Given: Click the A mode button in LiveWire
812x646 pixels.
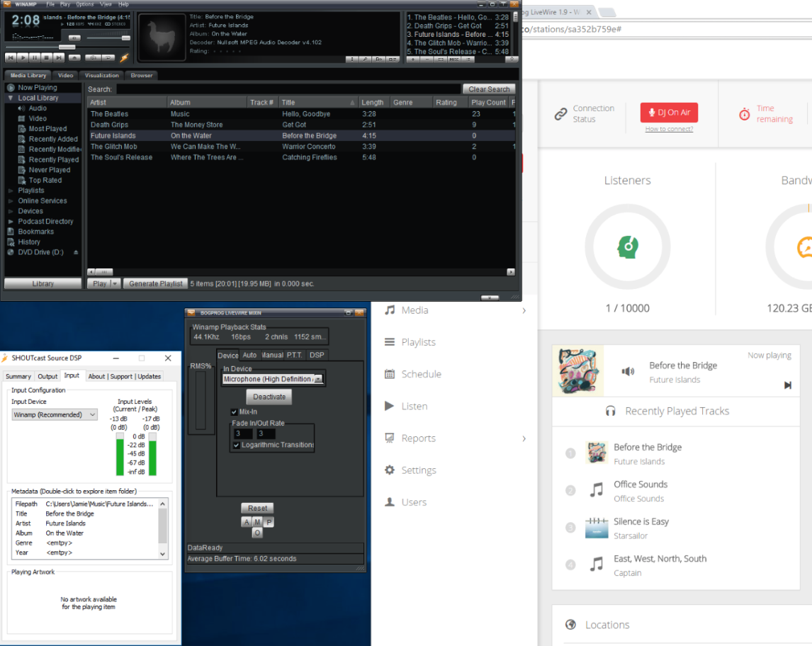Looking at the screenshot, I should pos(247,522).
